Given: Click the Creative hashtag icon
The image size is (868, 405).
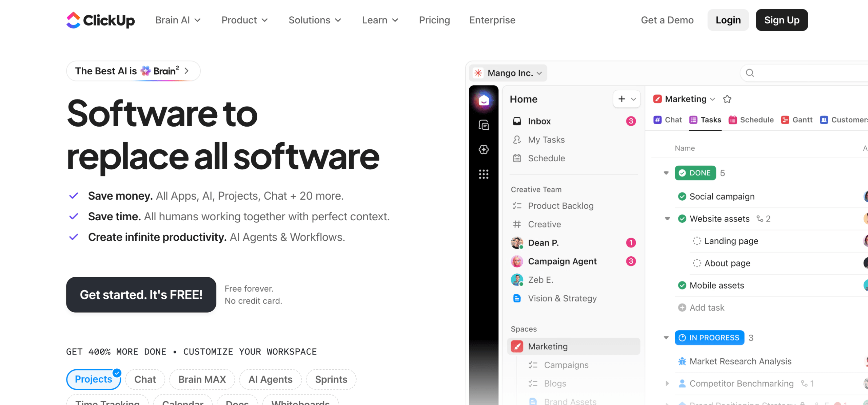Looking at the screenshot, I should [517, 224].
